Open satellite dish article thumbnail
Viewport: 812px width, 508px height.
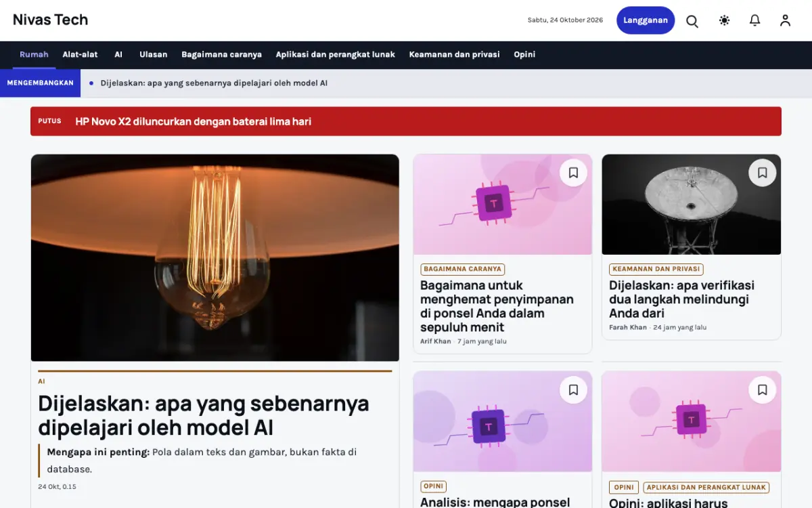692,205
